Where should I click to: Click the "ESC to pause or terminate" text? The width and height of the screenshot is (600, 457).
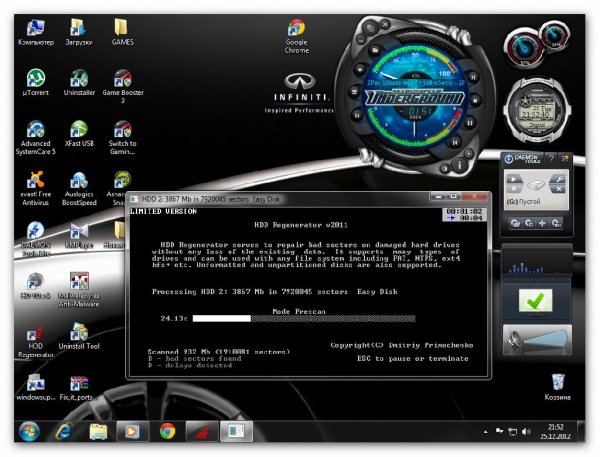(412, 358)
